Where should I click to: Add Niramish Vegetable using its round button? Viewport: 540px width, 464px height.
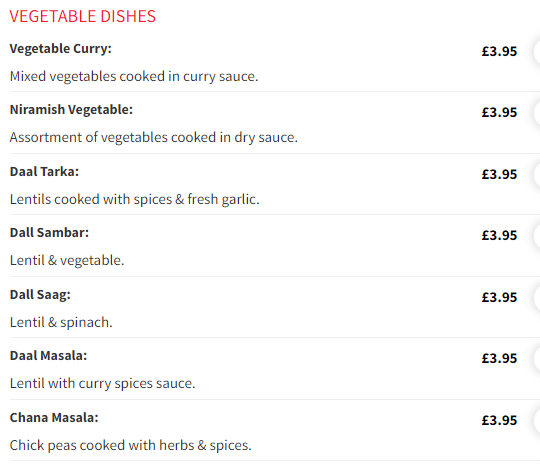pyautogui.click(x=537, y=112)
